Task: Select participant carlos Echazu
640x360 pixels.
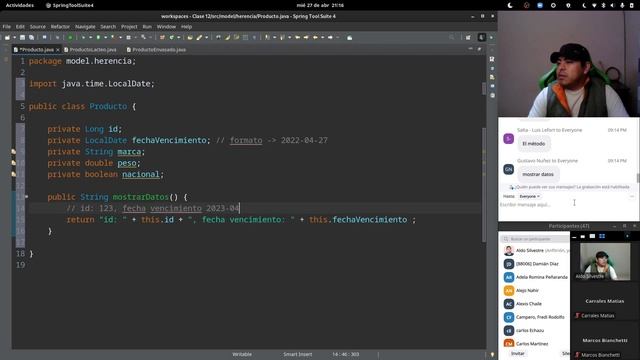Action: [x=535, y=330]
